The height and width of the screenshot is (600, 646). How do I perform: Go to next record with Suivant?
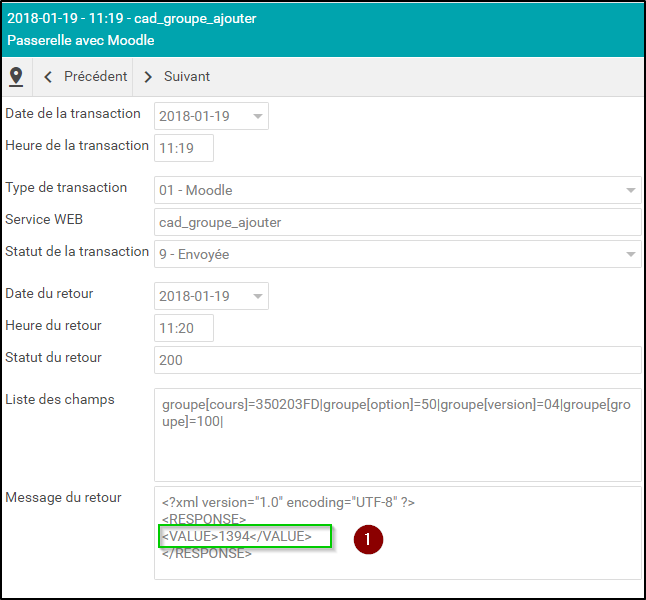[x=186, y=77]
